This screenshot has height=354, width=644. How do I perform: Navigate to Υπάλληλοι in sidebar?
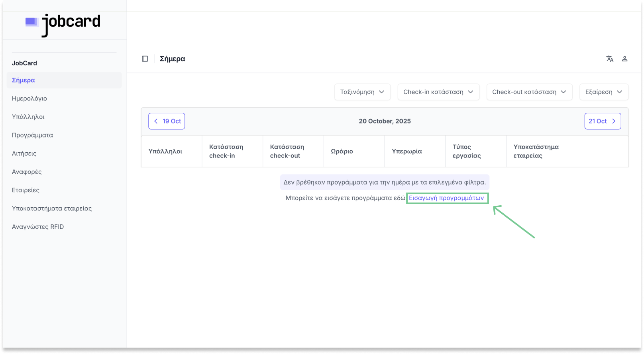[28, 117]
